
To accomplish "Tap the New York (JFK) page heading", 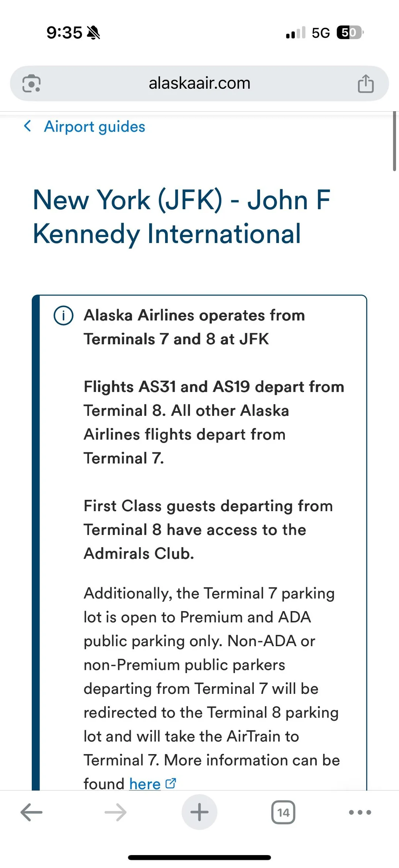I will point(181,217).
